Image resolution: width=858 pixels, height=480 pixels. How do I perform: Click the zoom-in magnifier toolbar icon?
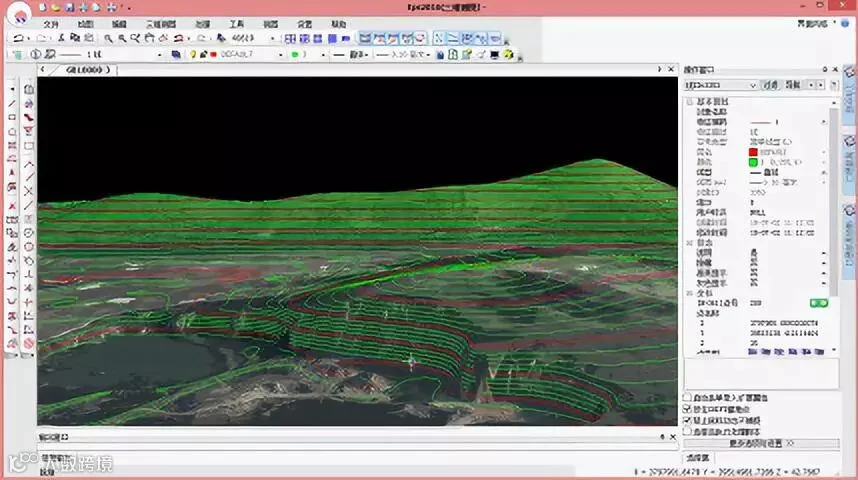108,38
